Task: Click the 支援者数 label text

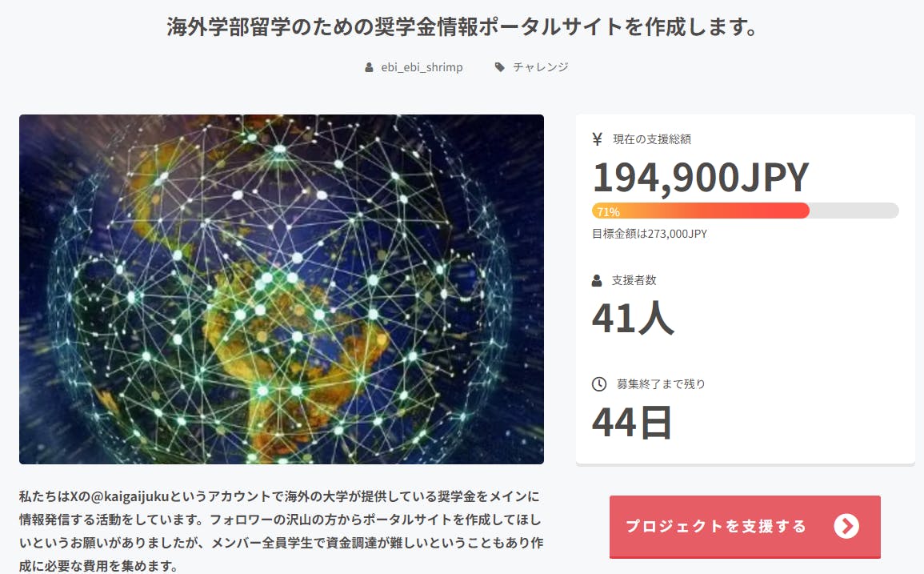Action: point(634,280)
